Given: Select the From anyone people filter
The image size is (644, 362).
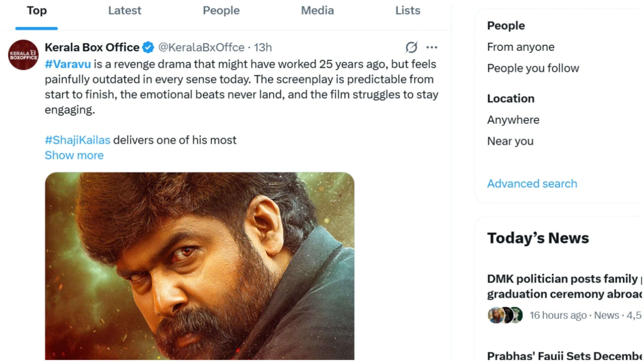Looking at the screenshot, I should pos(521,47).
